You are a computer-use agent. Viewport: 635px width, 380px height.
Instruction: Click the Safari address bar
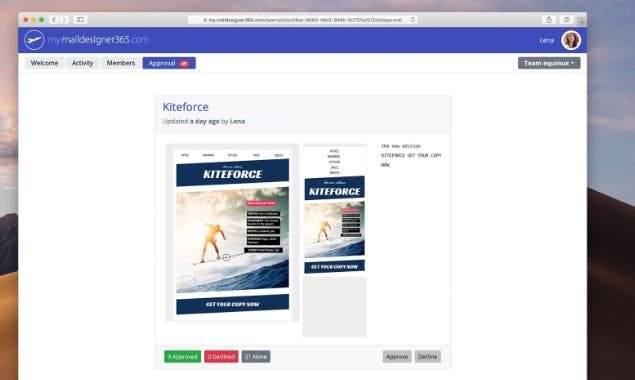pyautogui.click(x=303, y=19)
